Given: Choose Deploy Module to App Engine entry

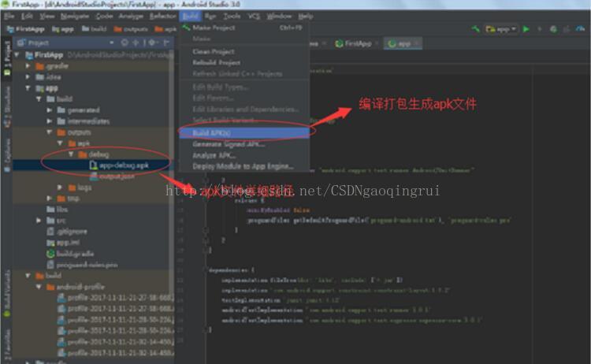Looking at the screenshot, I should point(244,166).
